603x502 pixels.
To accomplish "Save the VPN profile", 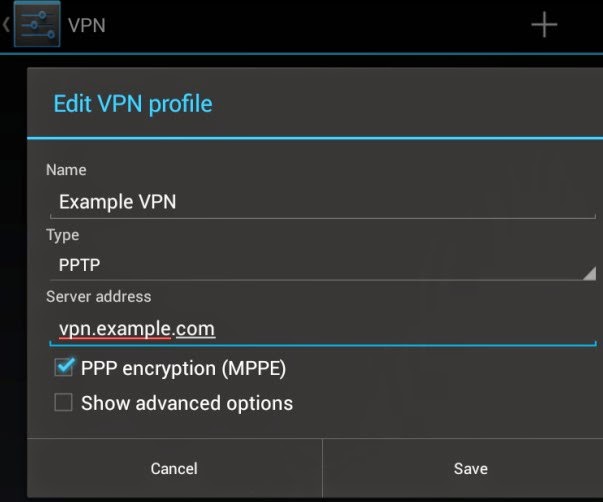I will click(470, 468).
